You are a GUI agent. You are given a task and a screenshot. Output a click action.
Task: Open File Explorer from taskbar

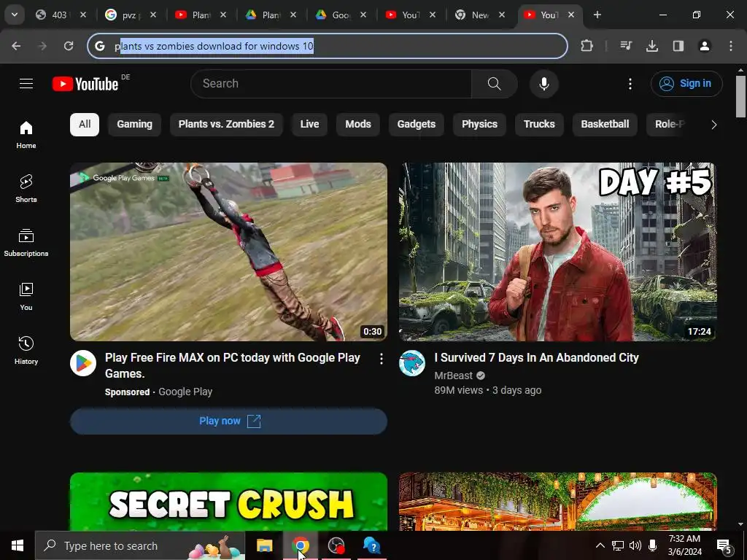(264, 545)
